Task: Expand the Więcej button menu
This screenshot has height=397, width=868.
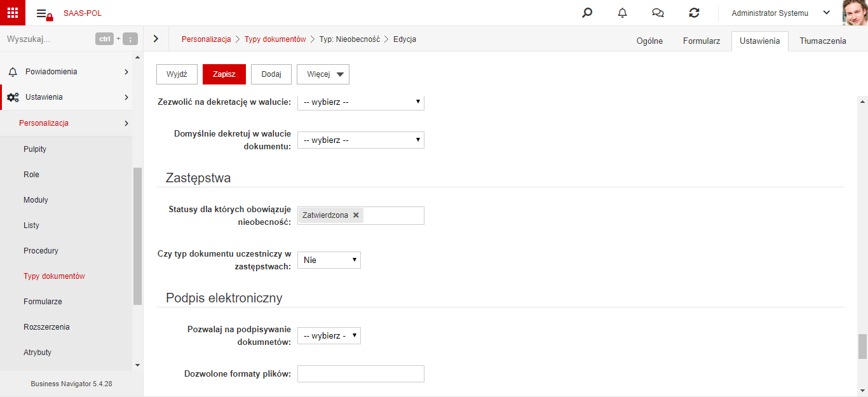Action: [x=323, y=74]
